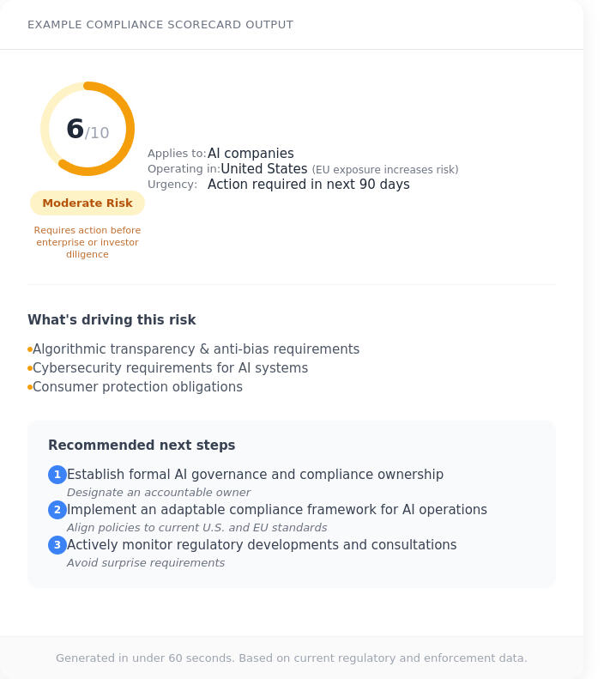The width and height of the screenshot is (616, 679).
Task: Click the blue number 1 step badge
Action: click(x=57, y=475)
